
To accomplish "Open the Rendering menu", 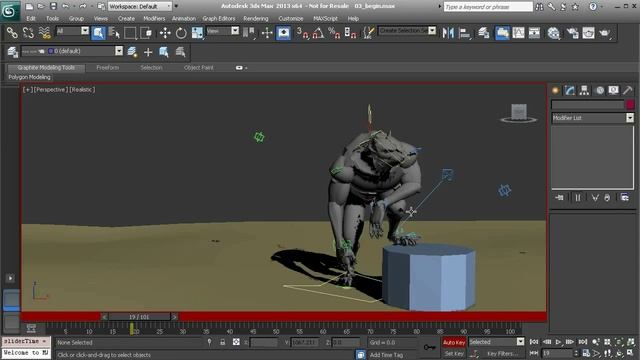I will pos(256,18).
